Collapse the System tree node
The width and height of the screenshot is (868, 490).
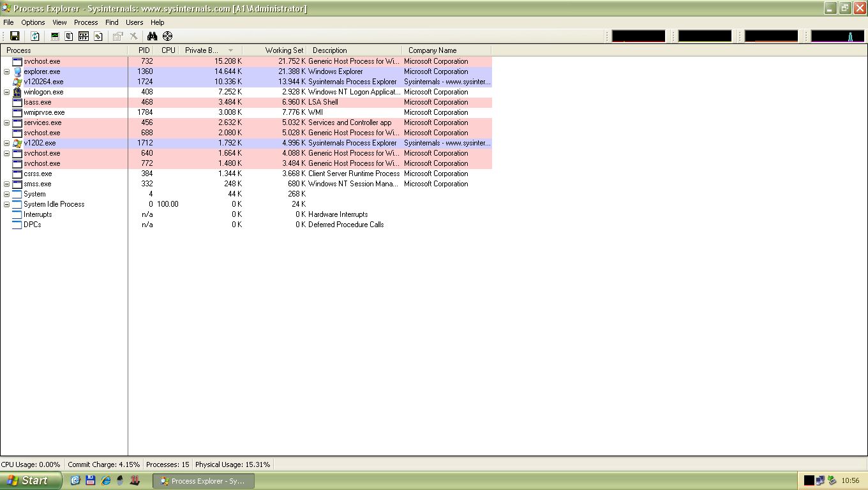tap(6, 194)
